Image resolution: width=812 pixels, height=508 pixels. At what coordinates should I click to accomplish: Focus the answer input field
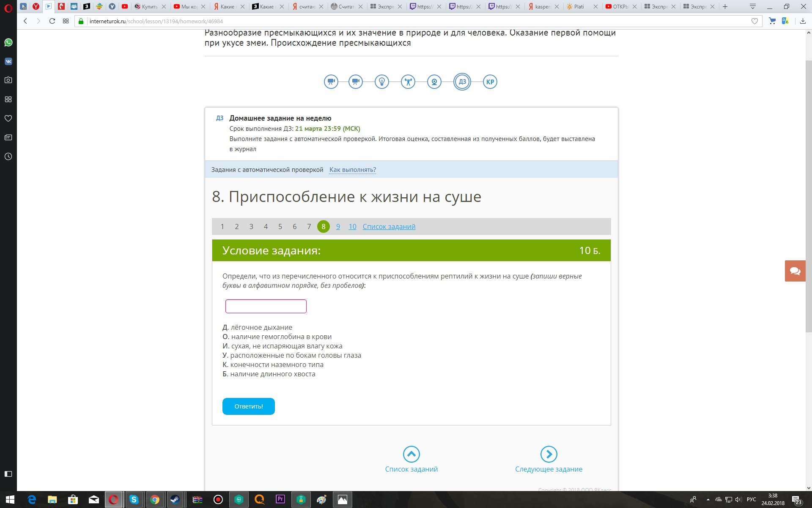click(266, 306)
